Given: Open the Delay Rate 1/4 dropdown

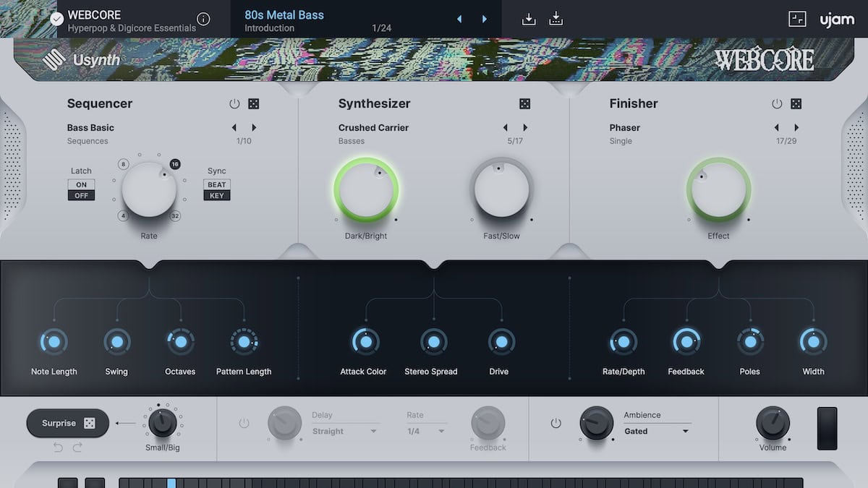Looking at the screenshot, I should pos(426,432).
